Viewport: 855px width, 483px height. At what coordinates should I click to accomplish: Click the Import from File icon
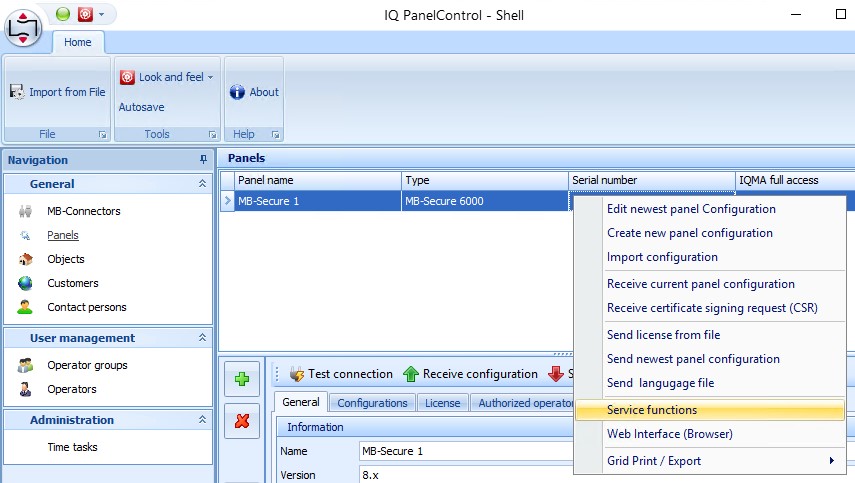[x=17, y=92]
